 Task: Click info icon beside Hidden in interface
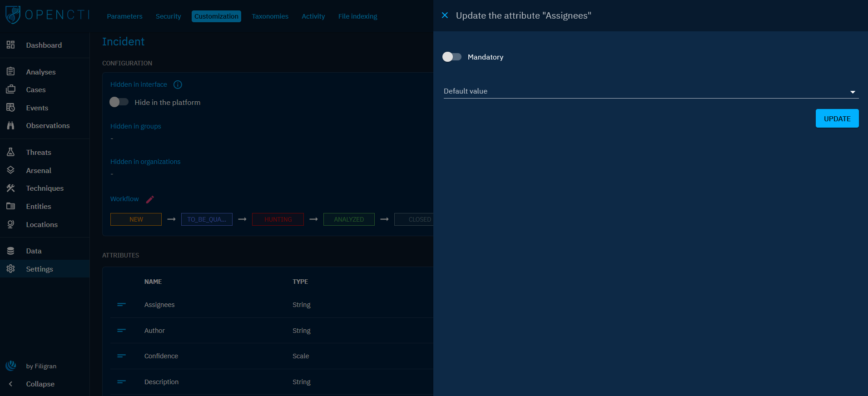178,84
